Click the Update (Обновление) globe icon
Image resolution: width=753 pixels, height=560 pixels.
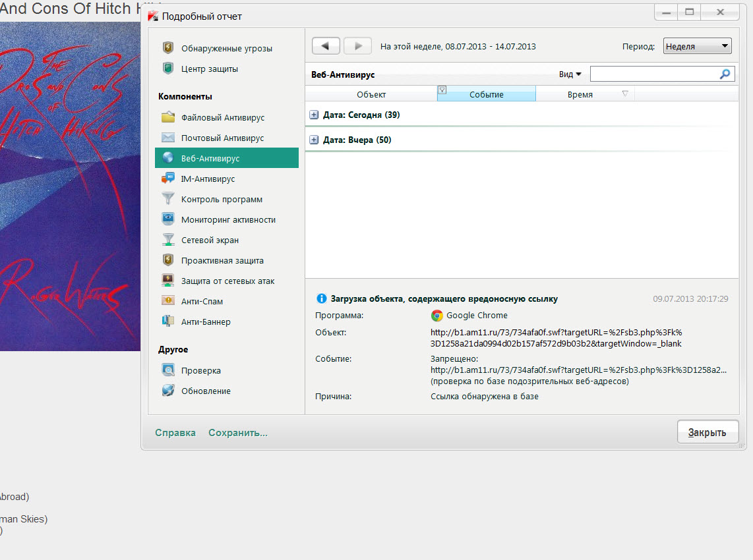[167, 390]
